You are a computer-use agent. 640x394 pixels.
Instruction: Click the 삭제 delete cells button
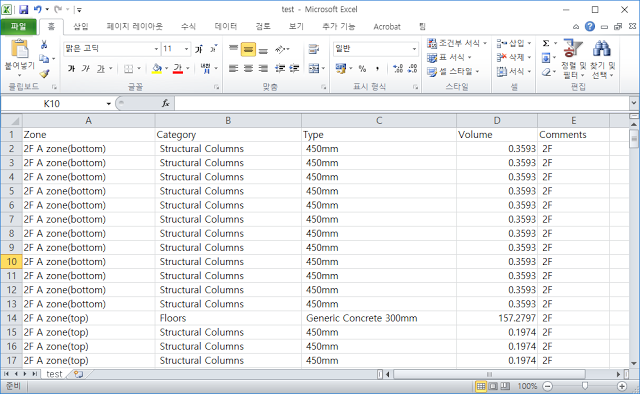(x=513, y=57)
